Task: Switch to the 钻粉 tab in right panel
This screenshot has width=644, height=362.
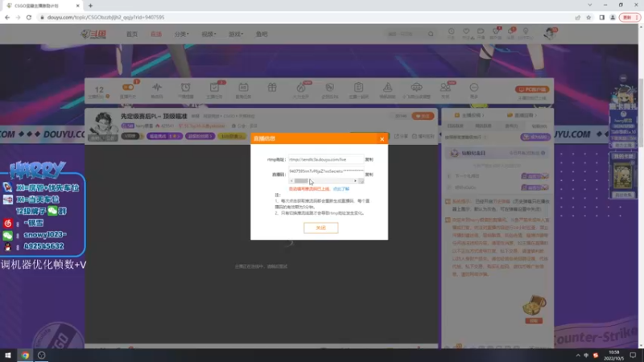Action: tap(539, 126)
